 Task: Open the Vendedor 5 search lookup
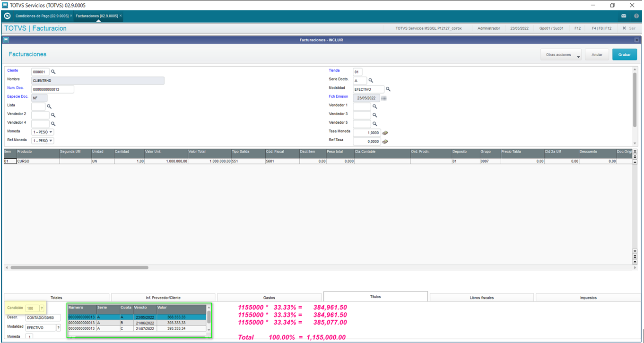[375, 124]
